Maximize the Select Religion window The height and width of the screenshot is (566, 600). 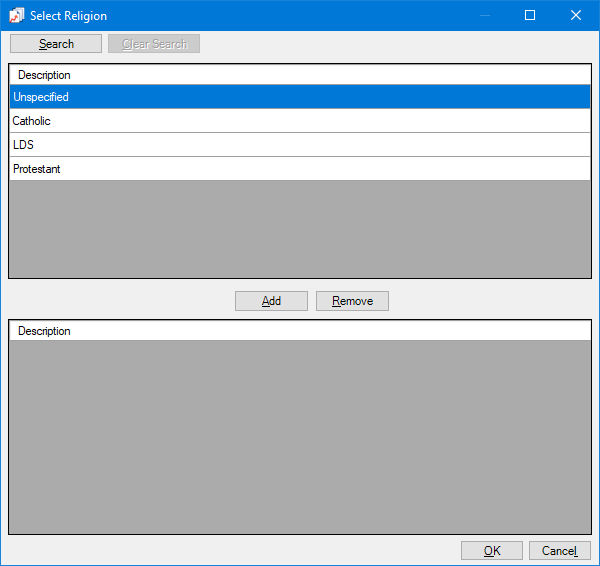pyautogui.click(x=530, y=16)
